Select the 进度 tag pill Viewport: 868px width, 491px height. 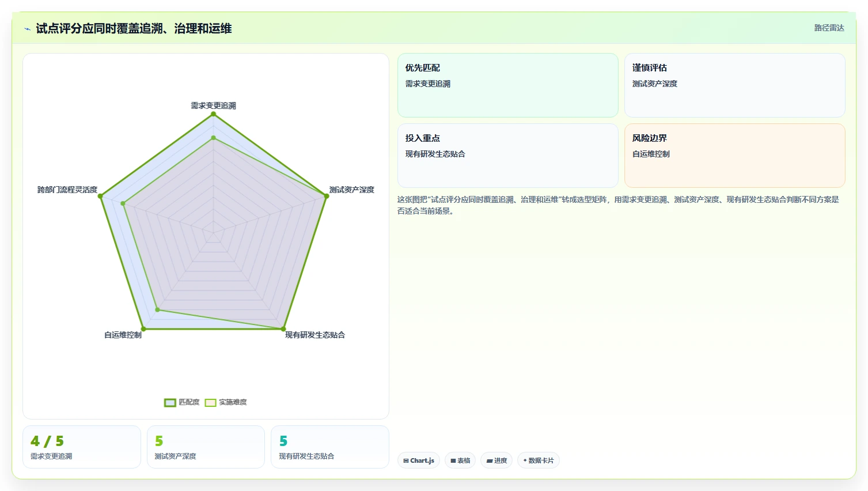point(496,460)
